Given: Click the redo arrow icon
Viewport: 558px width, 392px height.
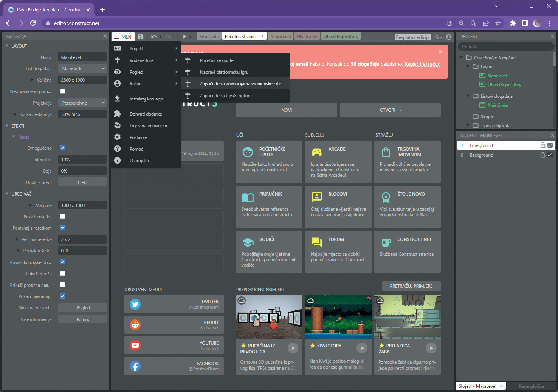Looking at the screenshot, I should pos(167,37).
